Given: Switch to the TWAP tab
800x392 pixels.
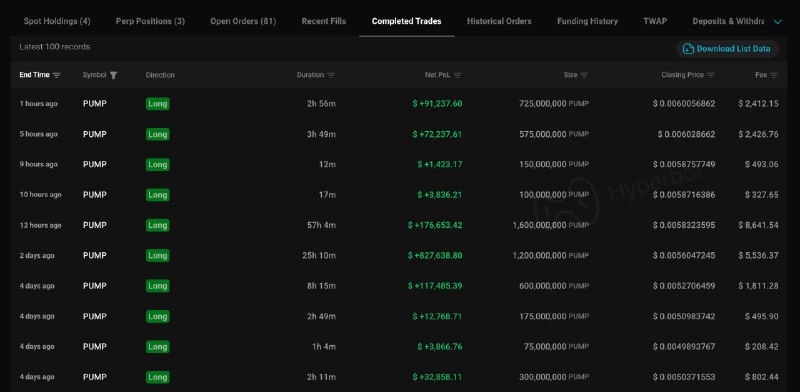Looking at the screenshot, I should (x=655, y=21).
